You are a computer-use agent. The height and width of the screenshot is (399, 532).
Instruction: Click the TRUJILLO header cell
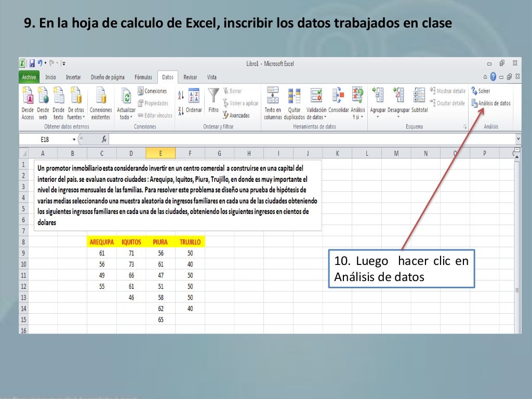[190, 242]
